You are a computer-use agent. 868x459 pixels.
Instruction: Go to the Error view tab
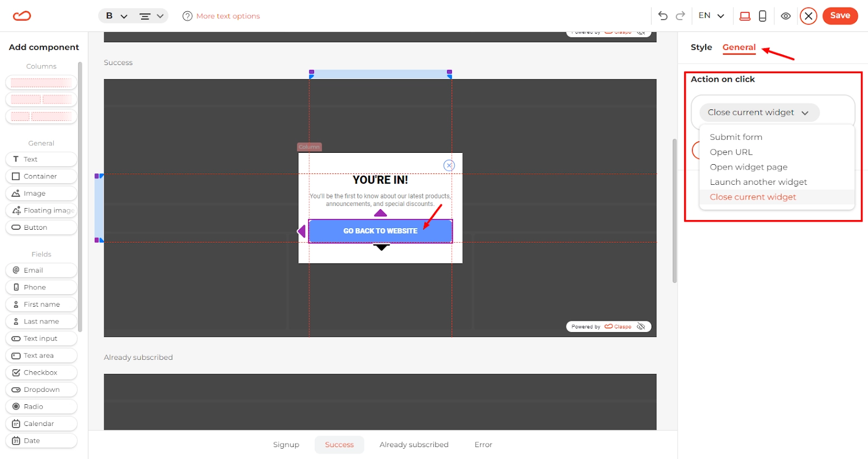click(x=483, y=445)
